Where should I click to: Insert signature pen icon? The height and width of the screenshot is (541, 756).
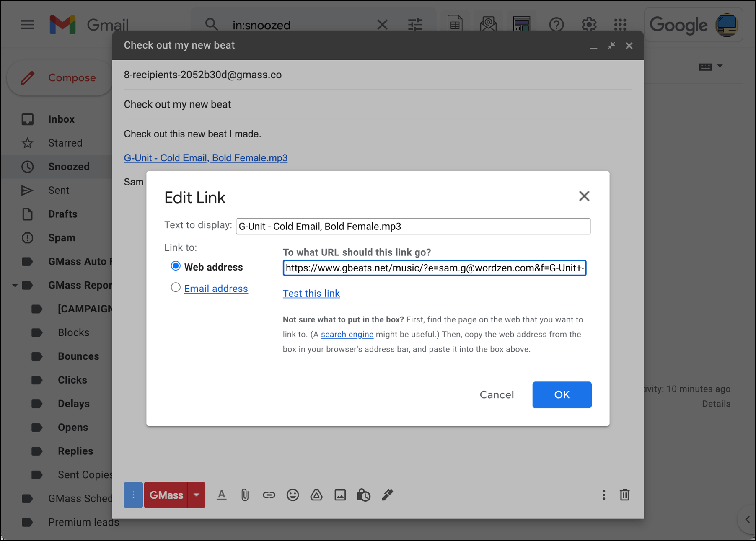click(x=387, y=495)
